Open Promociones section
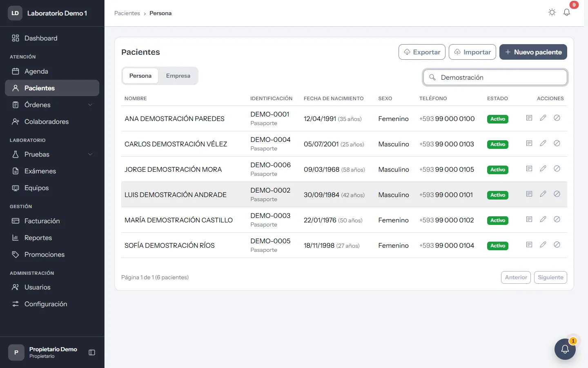Image resolution: width=588 pixels, height=368 pixels. click(52, 254)
